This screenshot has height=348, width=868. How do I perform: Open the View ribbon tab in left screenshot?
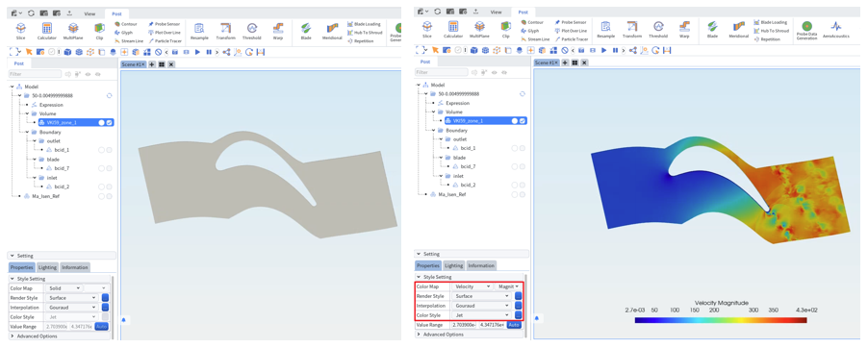pos(89,13)
